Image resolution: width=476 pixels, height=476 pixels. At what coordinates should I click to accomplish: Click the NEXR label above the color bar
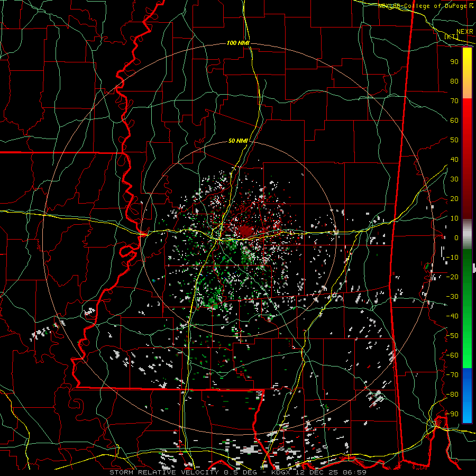coord(465,32)
